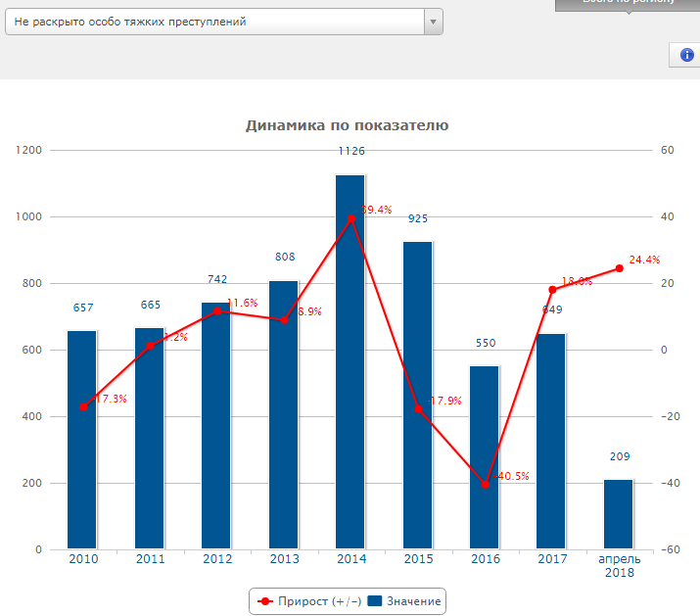The height and width of the screenshot is (616, 700).
Task: Click the red point labeled 11.6%
Action: click(217, 310)
